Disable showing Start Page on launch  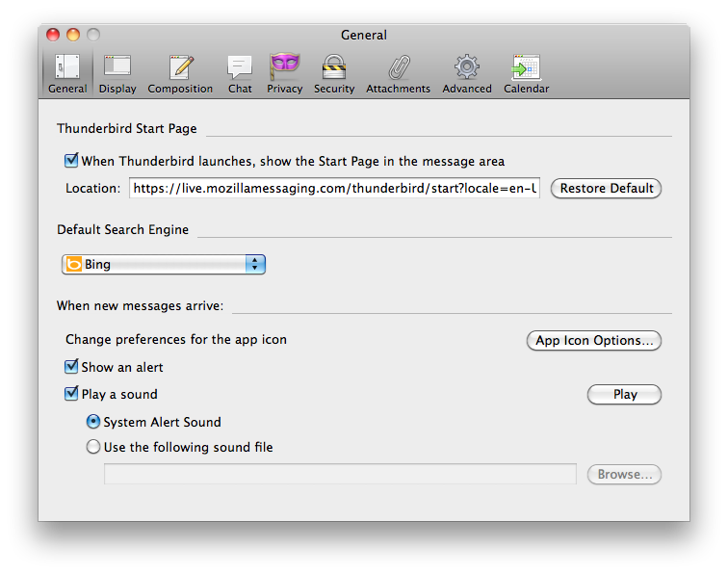71,161
